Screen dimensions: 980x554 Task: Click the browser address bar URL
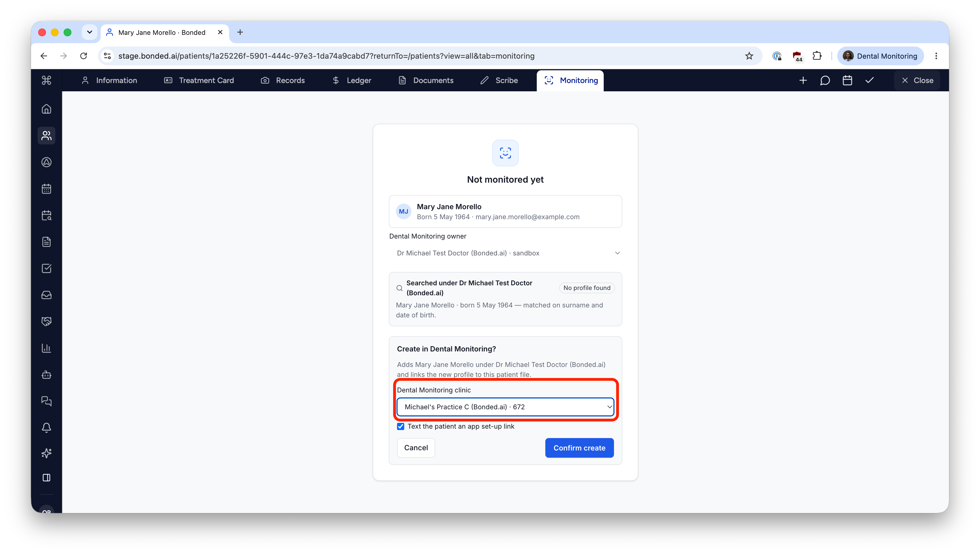pyautogui.click(x=326, y=56)
